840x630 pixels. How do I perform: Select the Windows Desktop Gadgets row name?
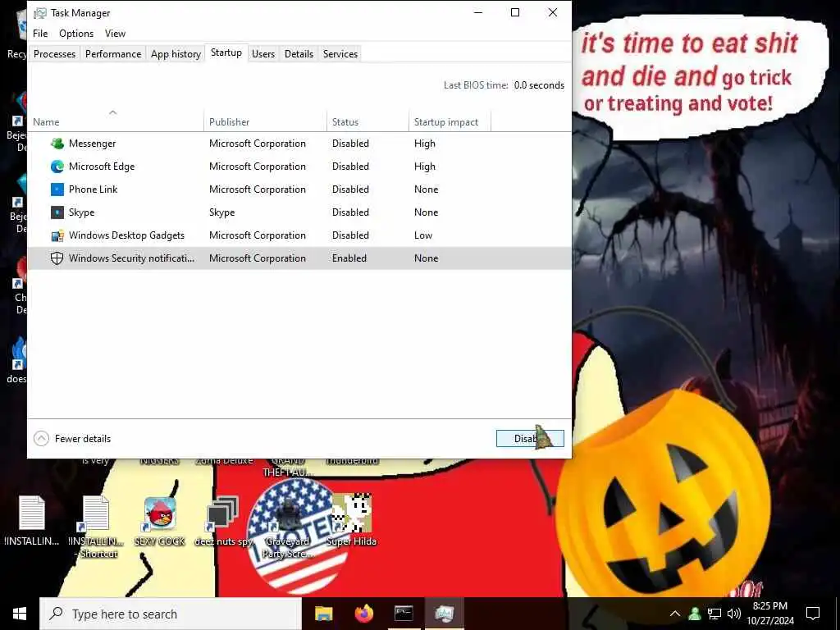click(126, 235)
